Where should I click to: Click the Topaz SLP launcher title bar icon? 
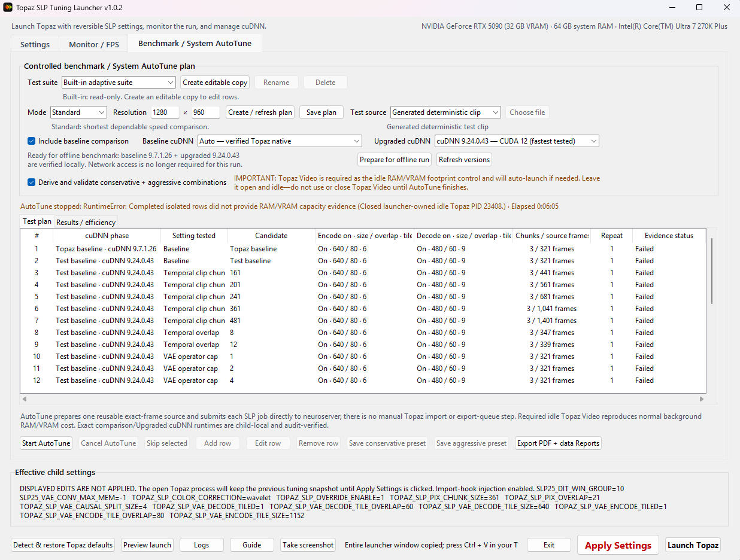click(7, 8)
